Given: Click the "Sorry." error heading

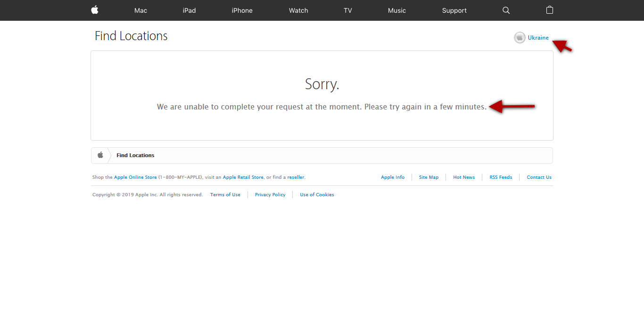Looking at the screenshot, I should (322, 84).
